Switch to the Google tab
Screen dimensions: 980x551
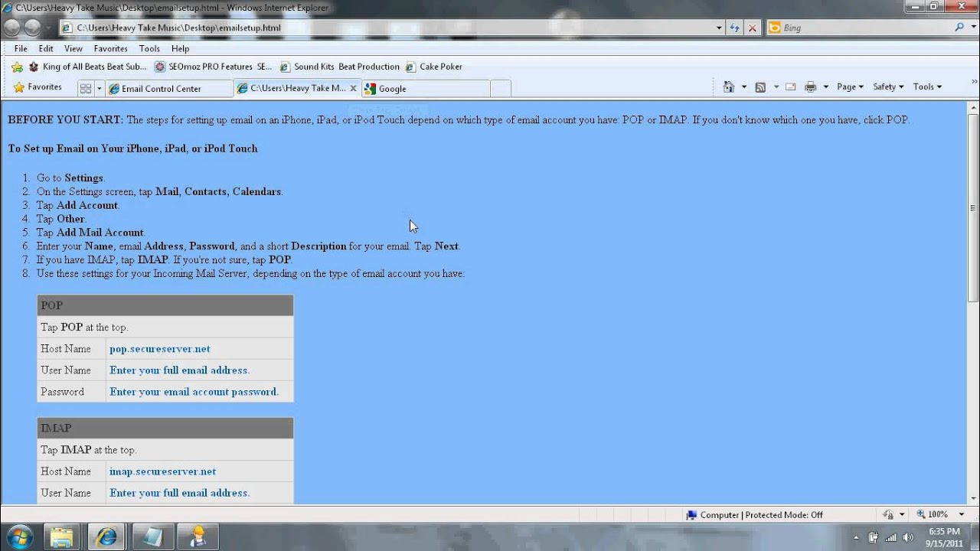click(425, 88)
